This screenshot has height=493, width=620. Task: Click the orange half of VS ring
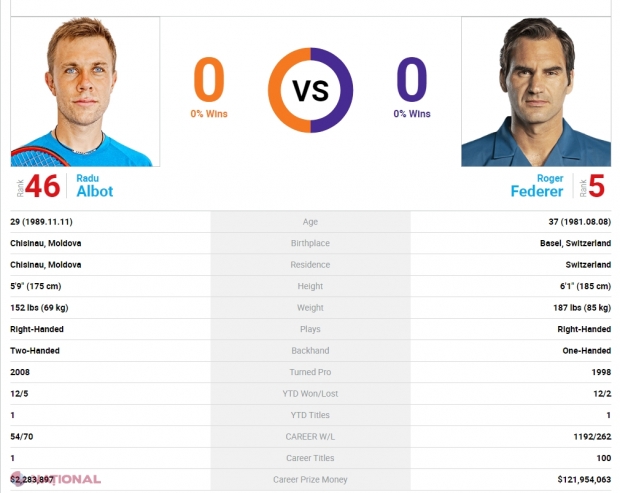(x=274, y=90)
